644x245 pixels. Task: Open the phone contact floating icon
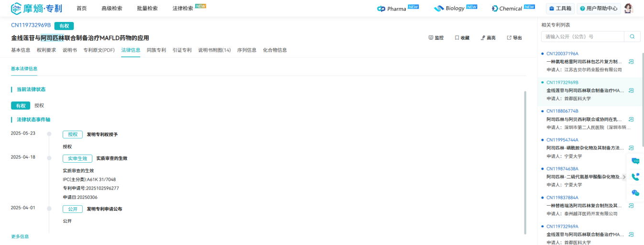coord(635,177)
